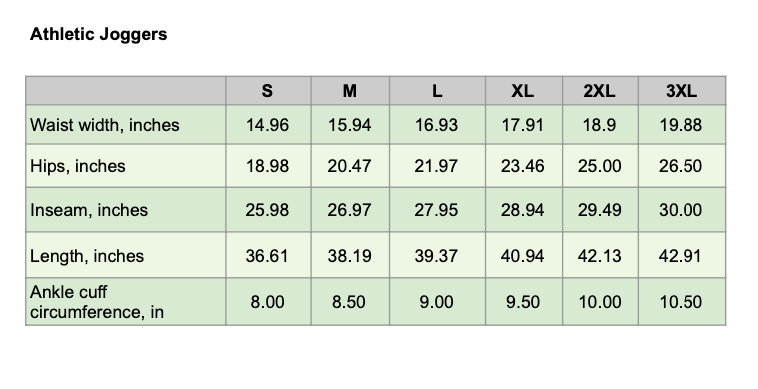Click the Waist width, inches row label

click(x=105, y=125)
